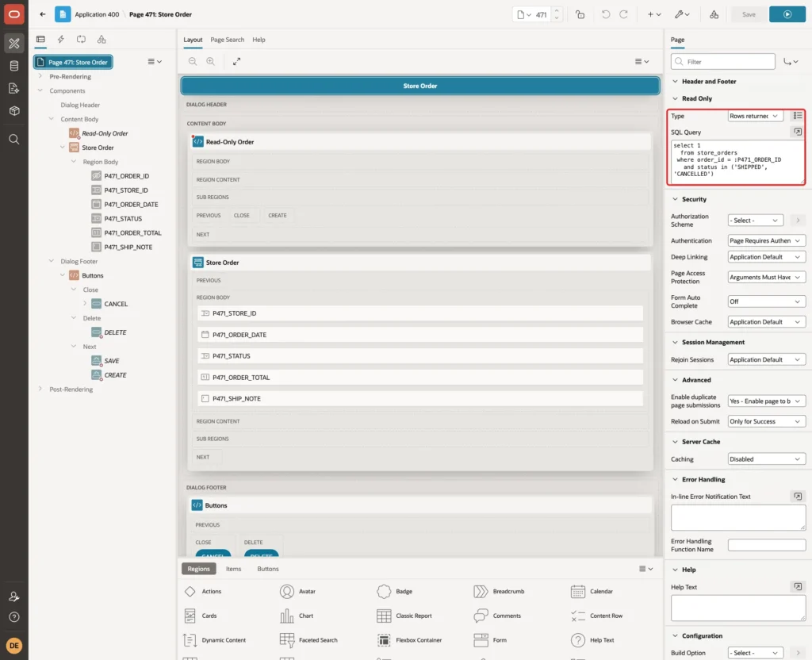
Task: Switch gallery to the Items tab
Action: [234, 569]
